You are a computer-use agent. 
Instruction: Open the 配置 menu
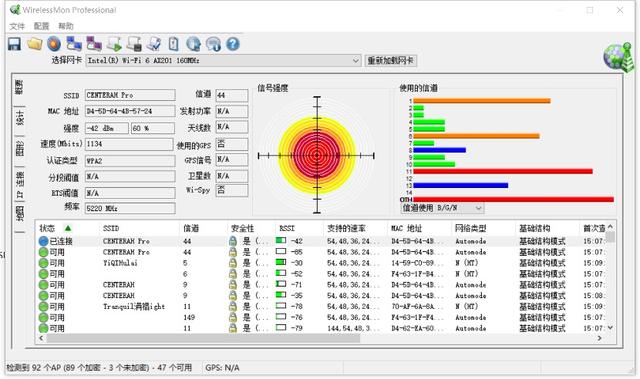point(41,26)
